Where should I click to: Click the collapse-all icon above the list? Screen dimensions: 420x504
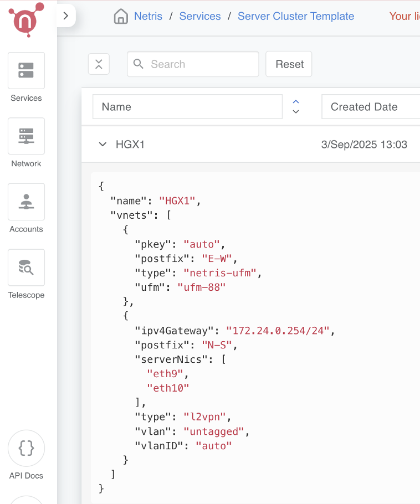99,64
